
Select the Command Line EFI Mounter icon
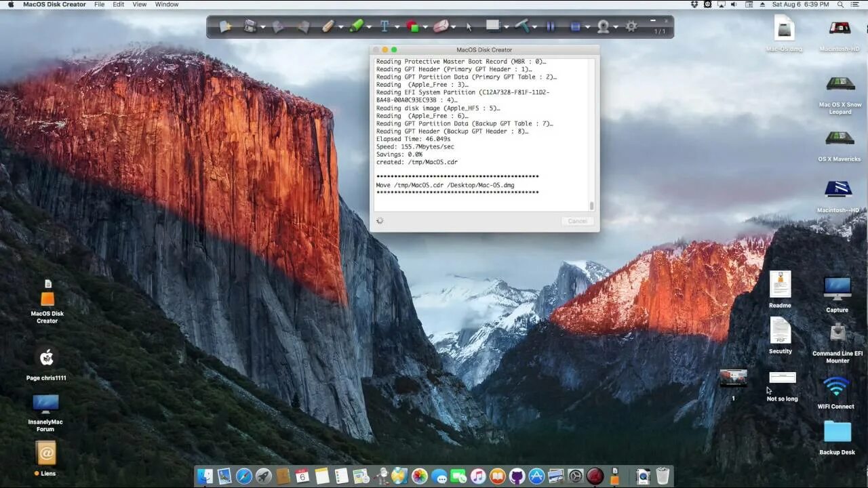tap(837, 343)
